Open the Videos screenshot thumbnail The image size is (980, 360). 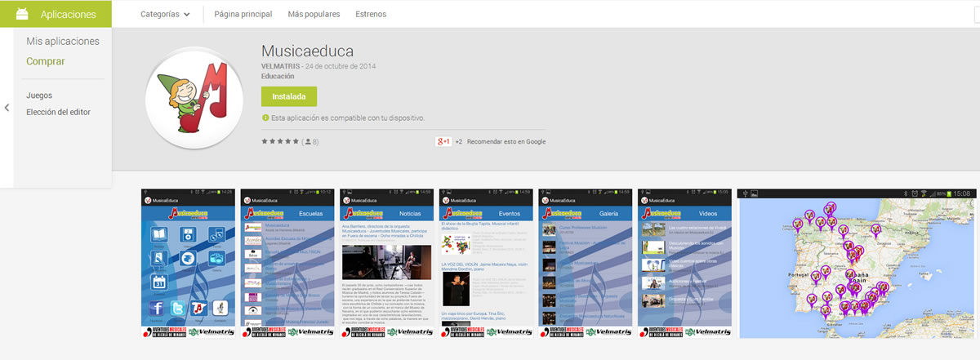point(684,264)
